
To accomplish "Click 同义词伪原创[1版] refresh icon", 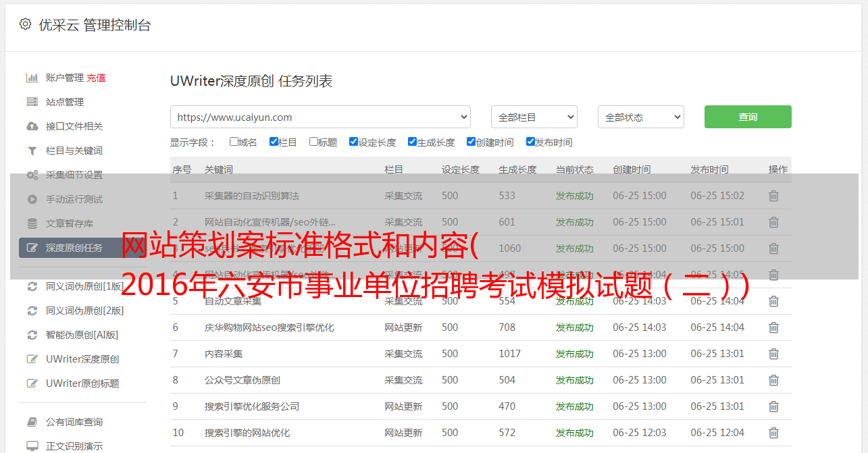I will point(32,286).
